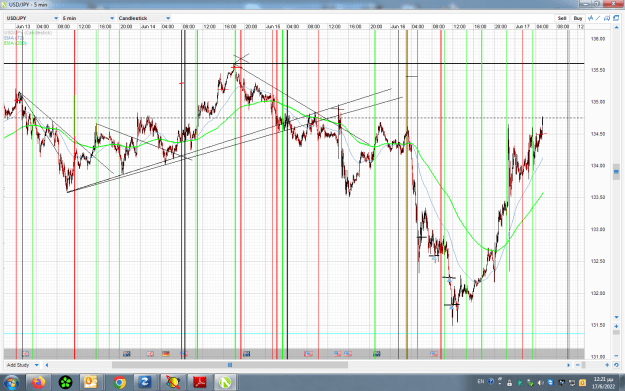Open the Windows Start button
The height and width of the screenshot is (391, 625).
coord(11,383)
